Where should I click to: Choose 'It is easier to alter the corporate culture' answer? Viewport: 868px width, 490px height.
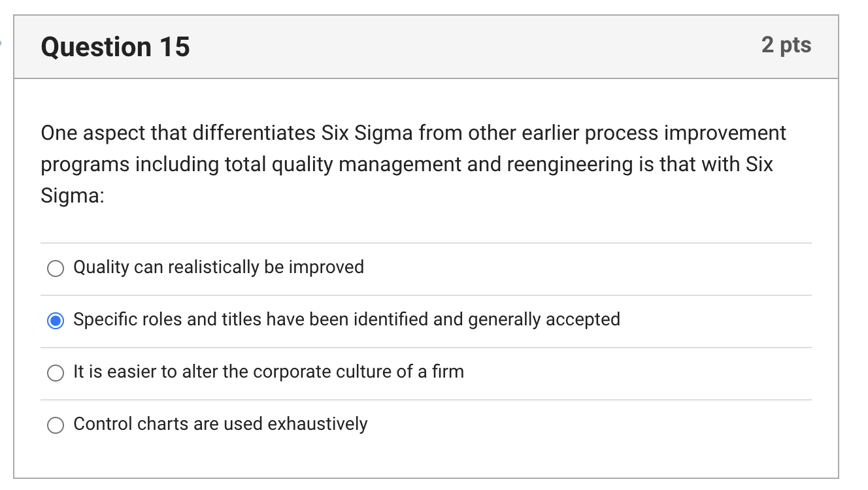pos(56,372)
